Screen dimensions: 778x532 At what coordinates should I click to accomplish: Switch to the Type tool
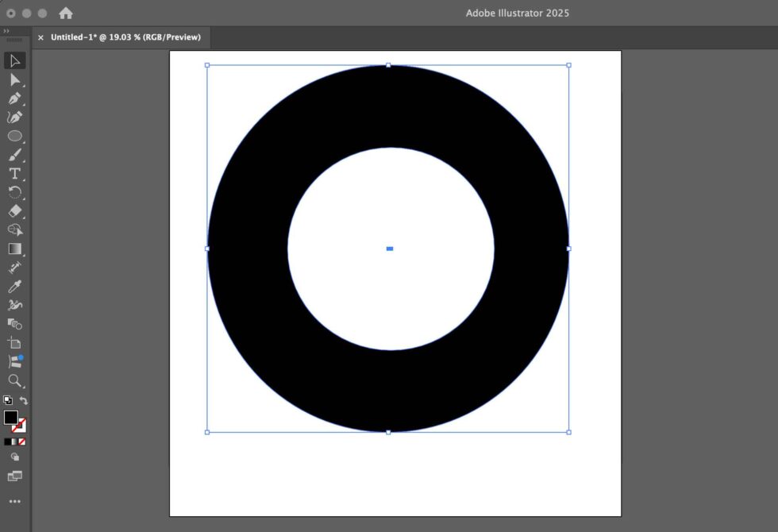click(x=14, y=174)
